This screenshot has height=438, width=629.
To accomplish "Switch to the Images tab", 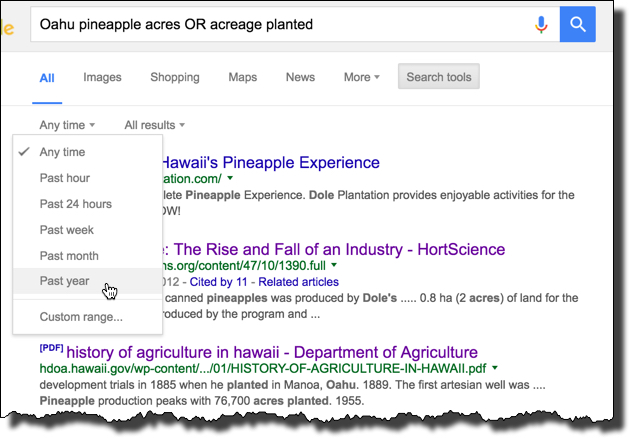I will pyautogui.click(x=102, y=77).
